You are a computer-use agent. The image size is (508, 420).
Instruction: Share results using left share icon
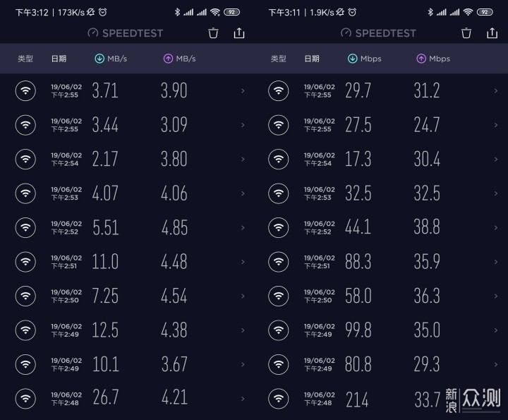pos(238,32)
